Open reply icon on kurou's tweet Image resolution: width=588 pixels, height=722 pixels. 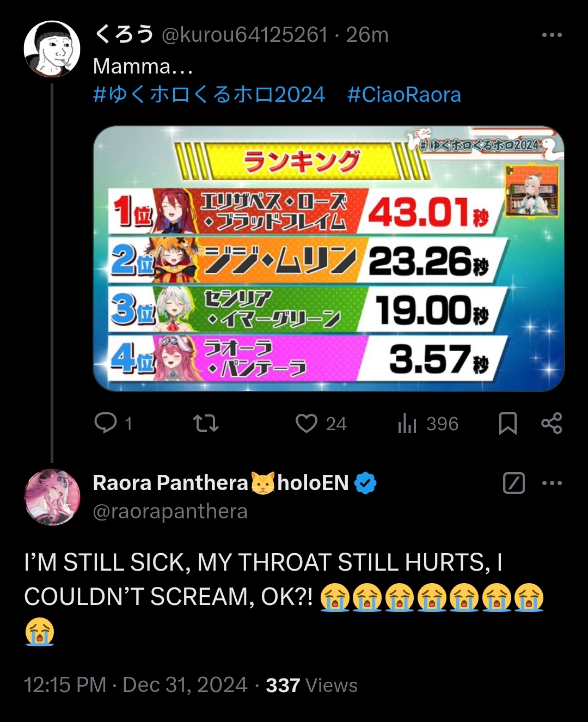(106, 423)
